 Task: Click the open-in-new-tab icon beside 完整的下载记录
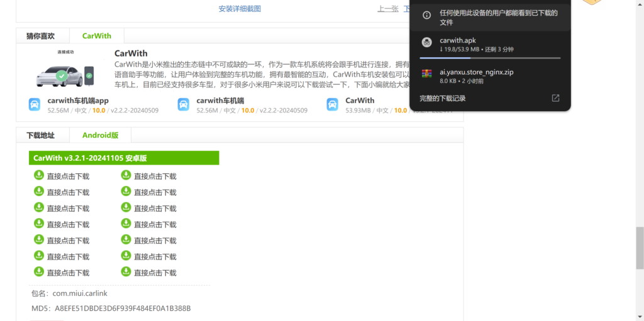tap(555, 98)
